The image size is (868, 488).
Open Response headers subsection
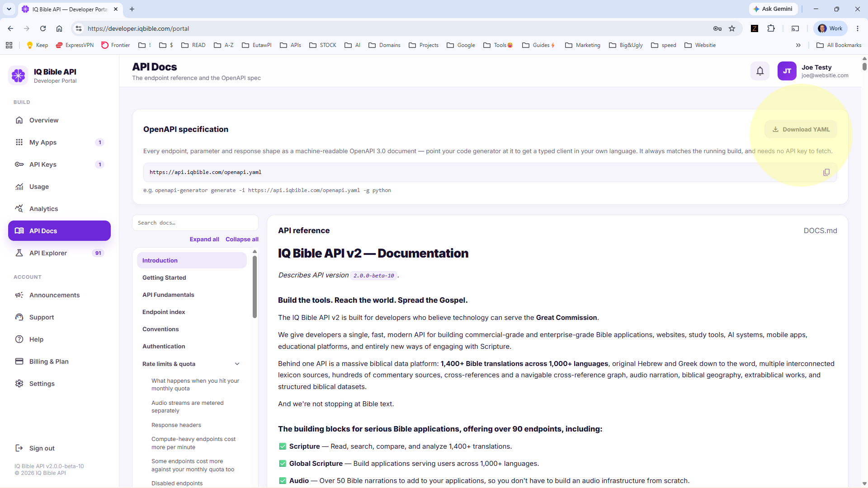point(176,425)
